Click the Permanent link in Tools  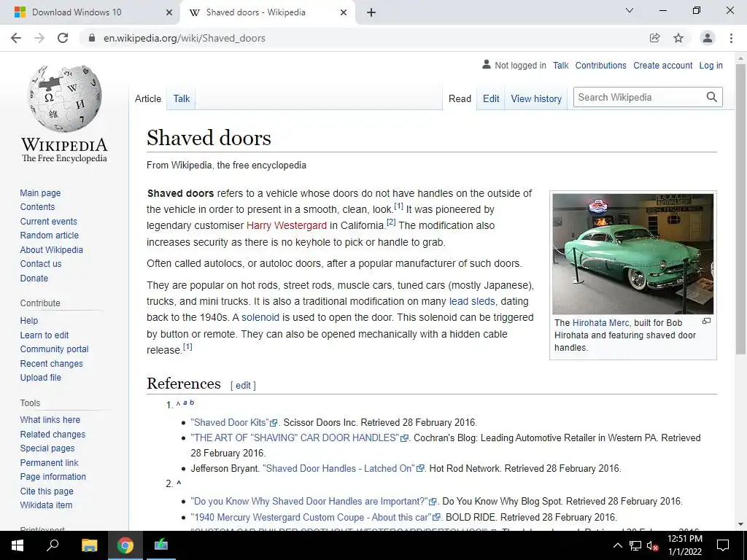coord(49,462)
